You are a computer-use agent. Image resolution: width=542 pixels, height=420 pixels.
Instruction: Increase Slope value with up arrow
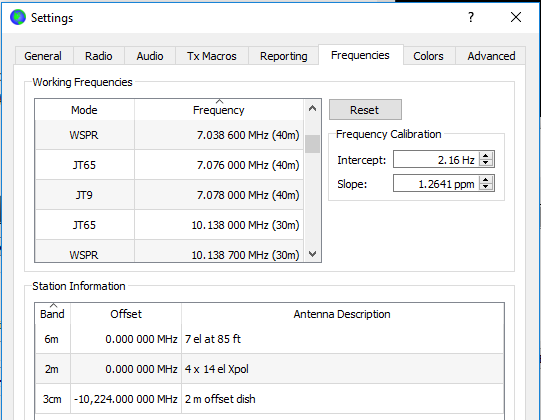point(486,179)
